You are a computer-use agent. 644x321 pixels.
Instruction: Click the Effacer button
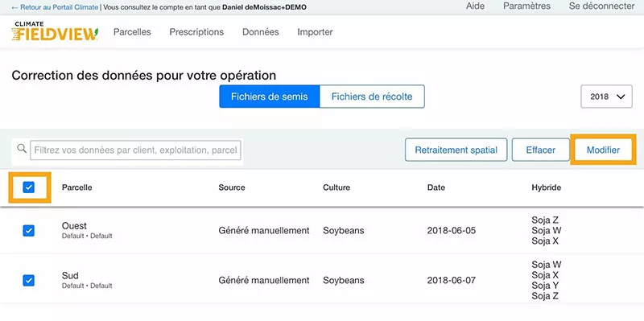point(540,150)
